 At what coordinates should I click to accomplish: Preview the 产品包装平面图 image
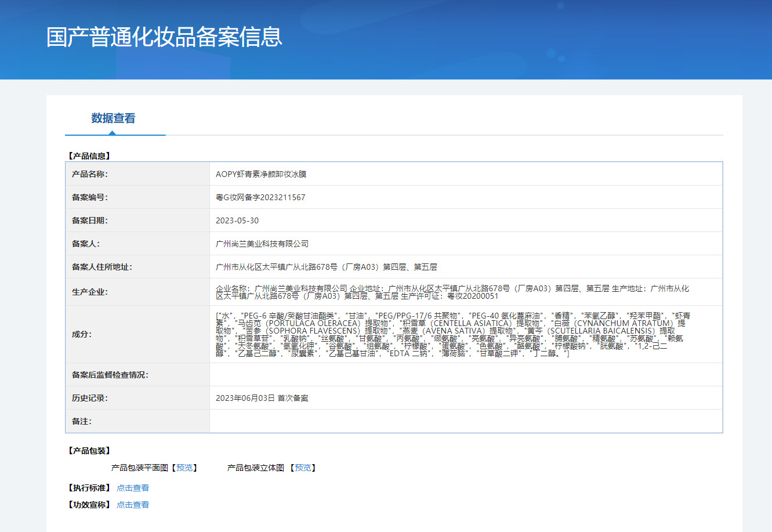[x=184, y=468]
